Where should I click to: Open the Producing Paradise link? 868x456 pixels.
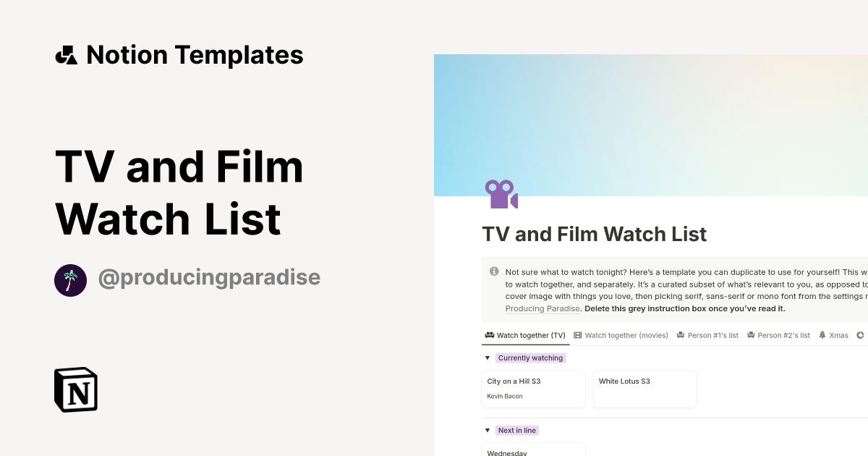click(x=542, y=308)
